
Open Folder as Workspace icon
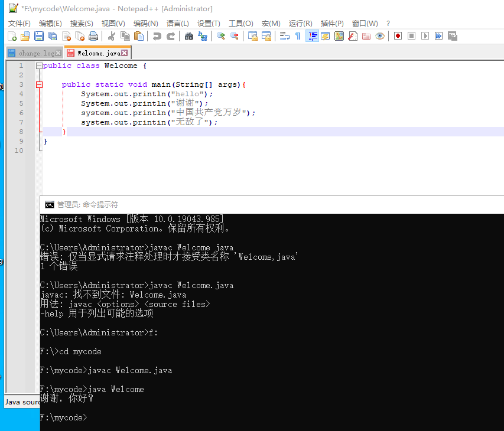366,36
